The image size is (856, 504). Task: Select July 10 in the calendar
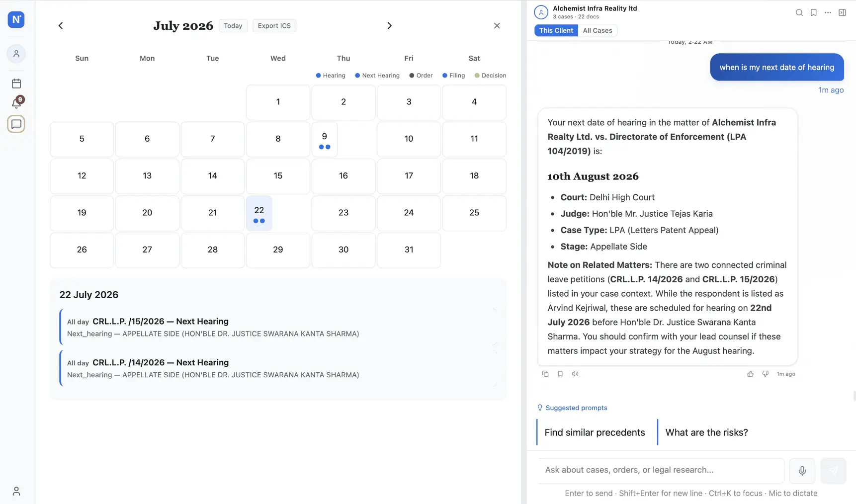point(409,139)
